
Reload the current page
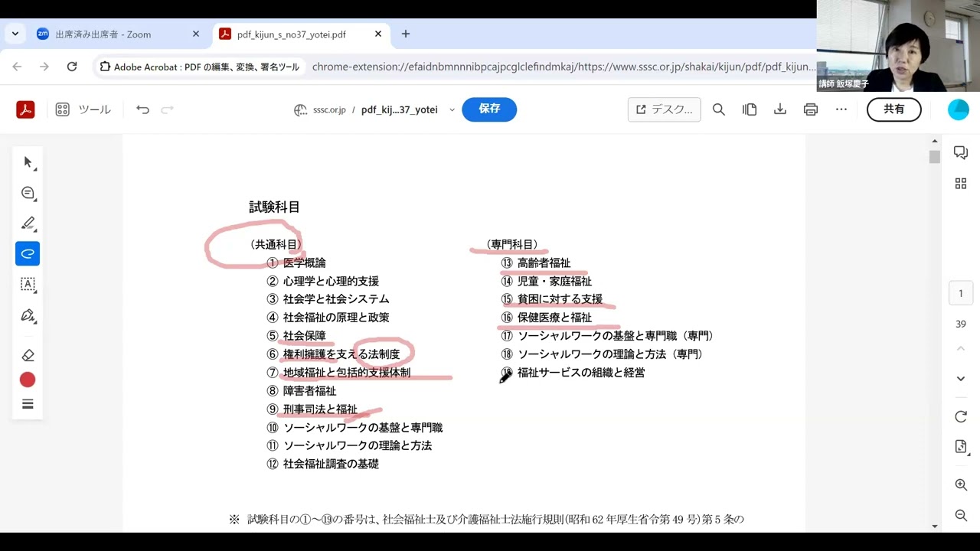click(x=72, y=67)
